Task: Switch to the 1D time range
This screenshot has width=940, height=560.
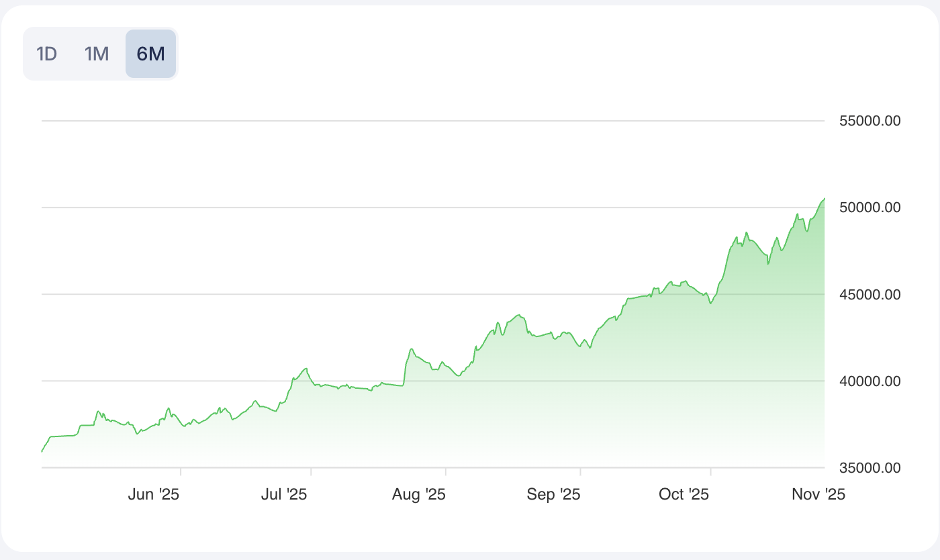Action: tap(46, 54)
